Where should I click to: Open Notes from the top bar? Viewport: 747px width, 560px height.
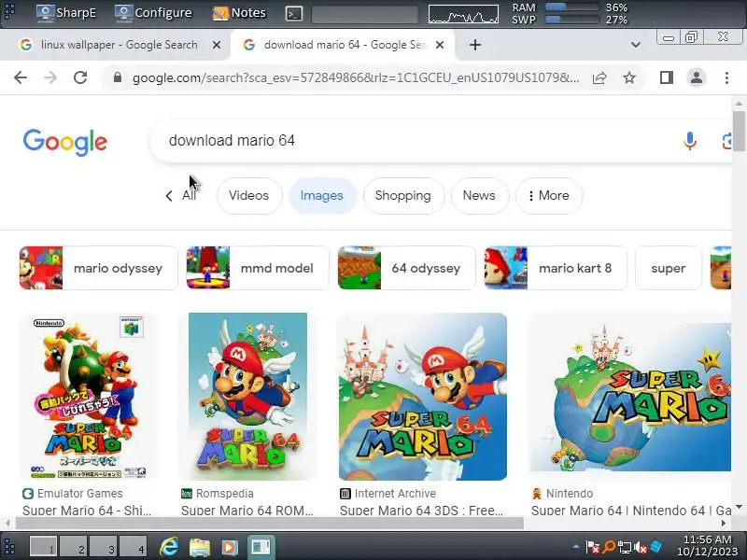coord(239,13)
